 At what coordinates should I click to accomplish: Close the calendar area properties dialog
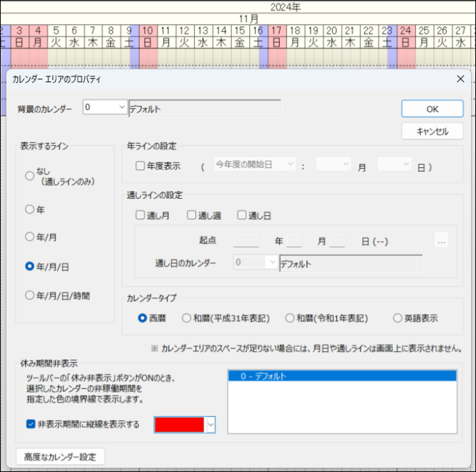[460, 79]
